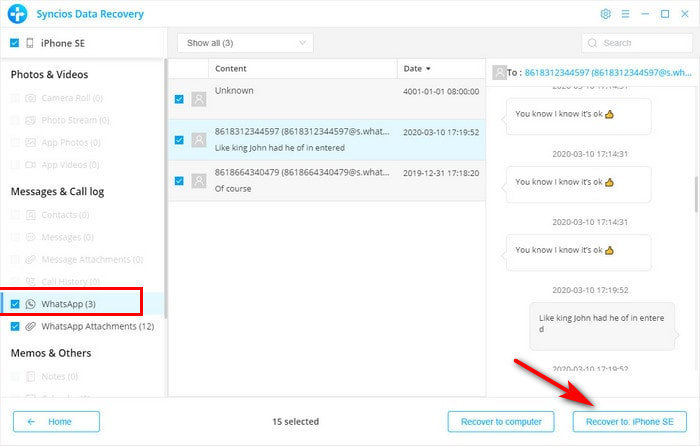The height and width of the screenshot is (446, 700).
Task: Uncheck the WhatsApp Attachments (12) checkbox
Action: [15, 326]
